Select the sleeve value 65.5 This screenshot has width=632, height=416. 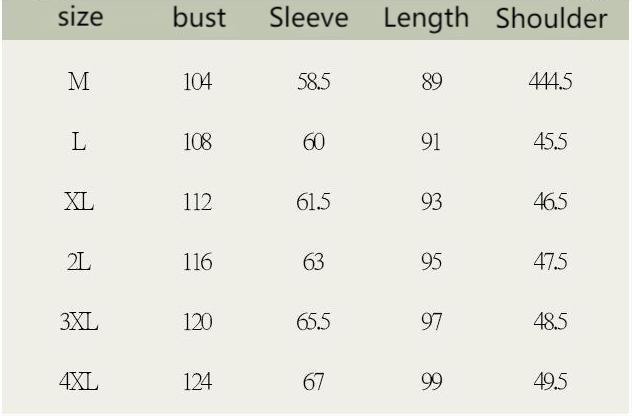coord(314,322)
